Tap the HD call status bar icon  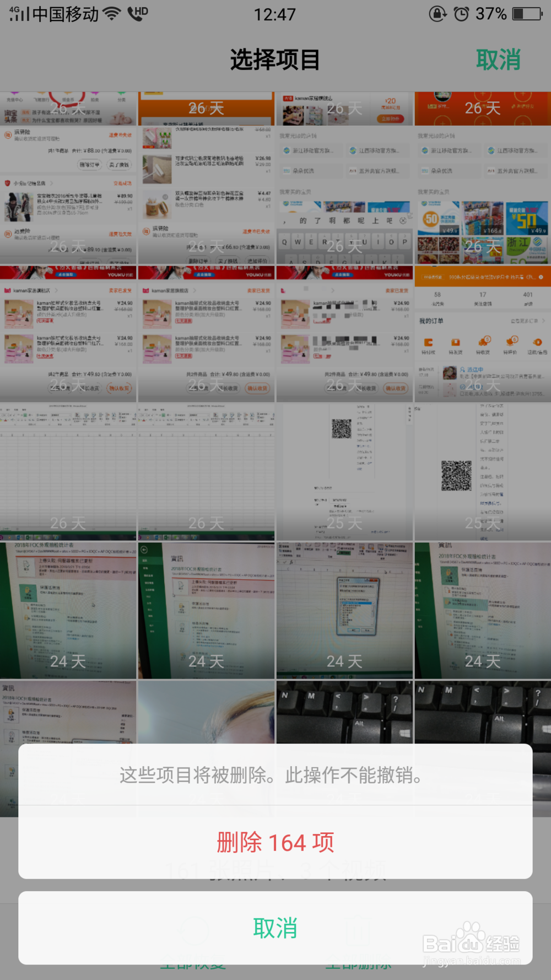click(x=138, y=13)
